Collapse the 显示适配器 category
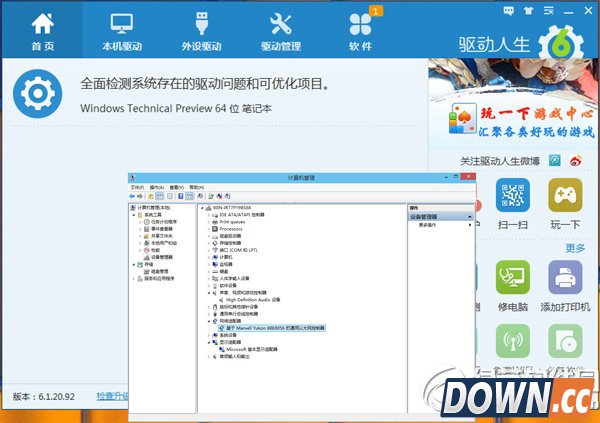This screenshot has height=423, width=600. coord(209,342)
